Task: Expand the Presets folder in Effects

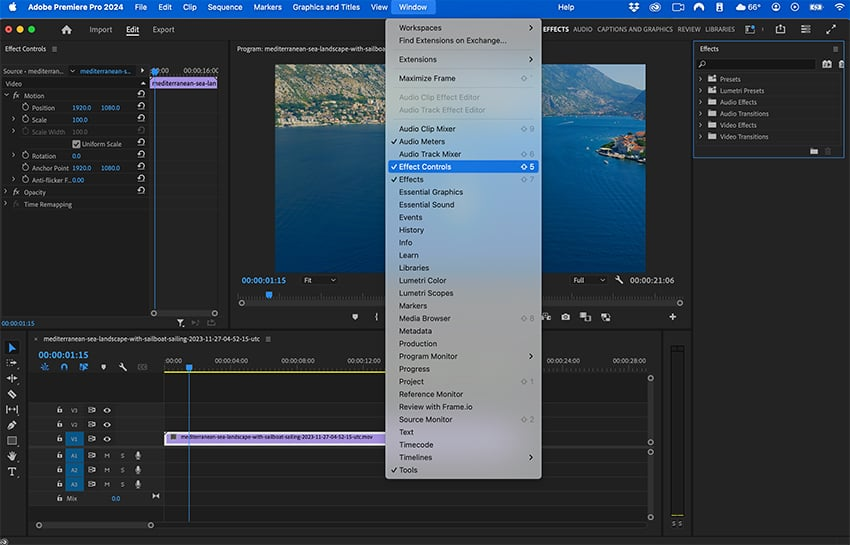Action: (x=700, y=79)
